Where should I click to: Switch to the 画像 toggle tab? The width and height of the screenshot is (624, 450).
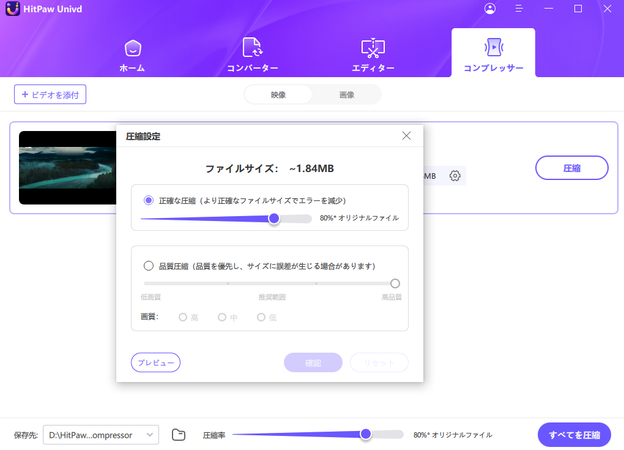coord(346,95)
